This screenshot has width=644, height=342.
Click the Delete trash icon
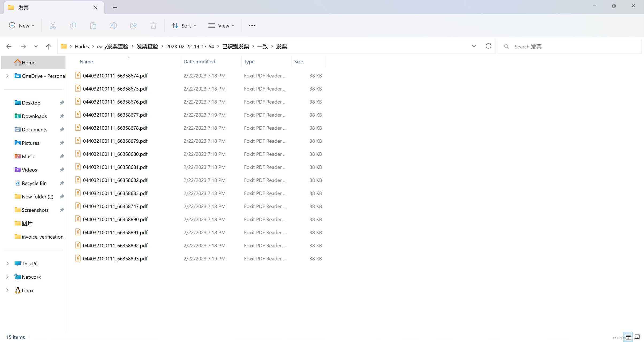tap(153, 26)
